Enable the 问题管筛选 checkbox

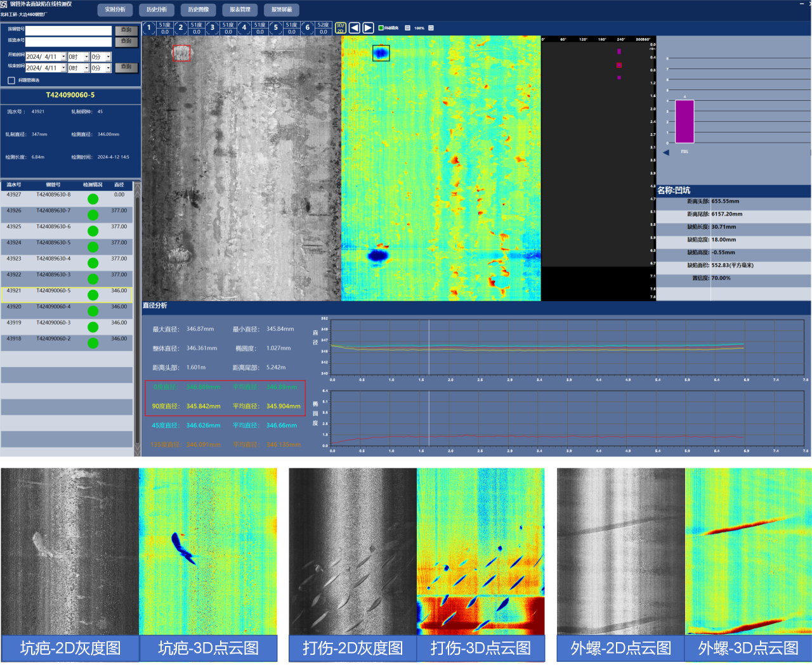point(11,81)
